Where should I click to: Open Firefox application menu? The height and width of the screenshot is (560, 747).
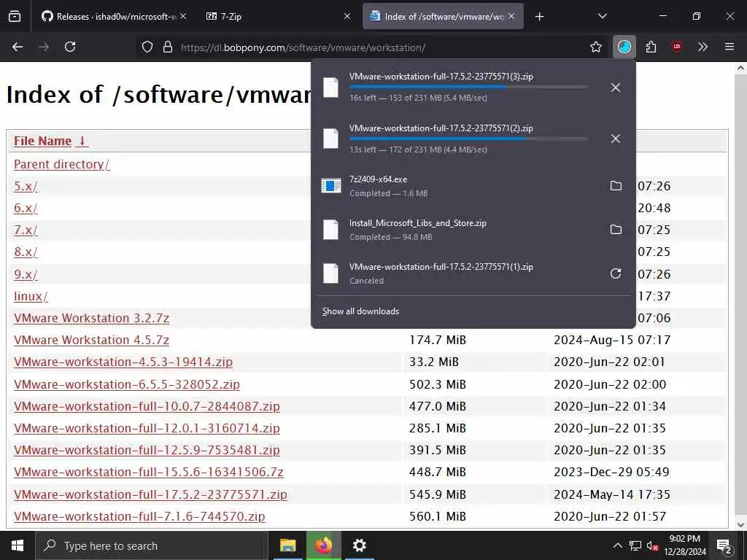[729, 47]
